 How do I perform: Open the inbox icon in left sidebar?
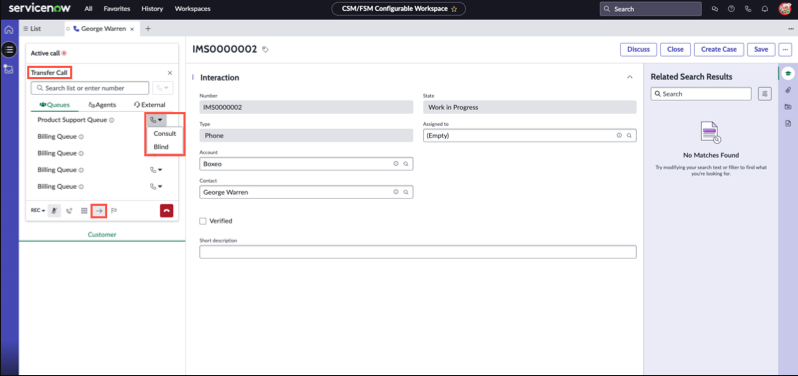click(9, 69)
